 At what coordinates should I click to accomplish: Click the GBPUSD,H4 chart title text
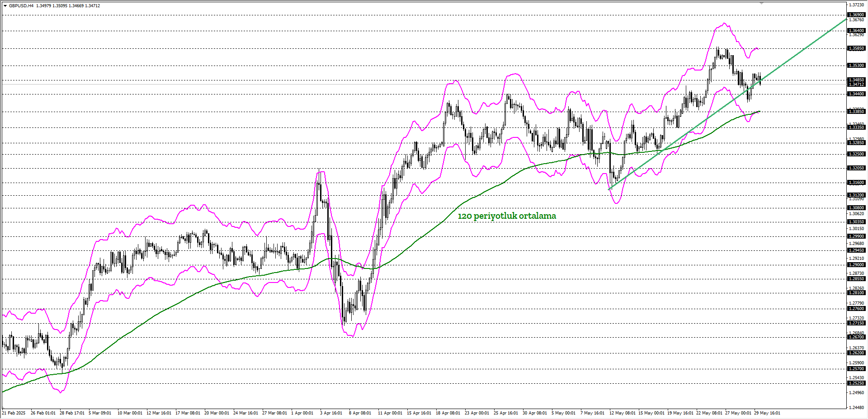[x=21, y=6]
